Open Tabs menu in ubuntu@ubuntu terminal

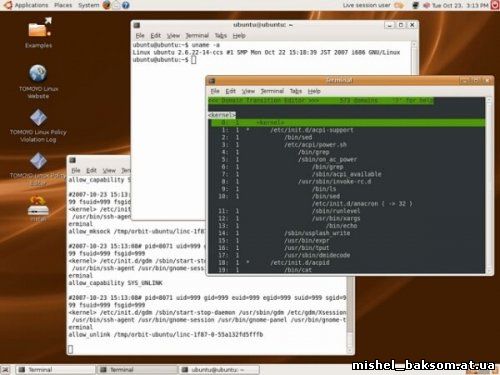coord(220,36)
